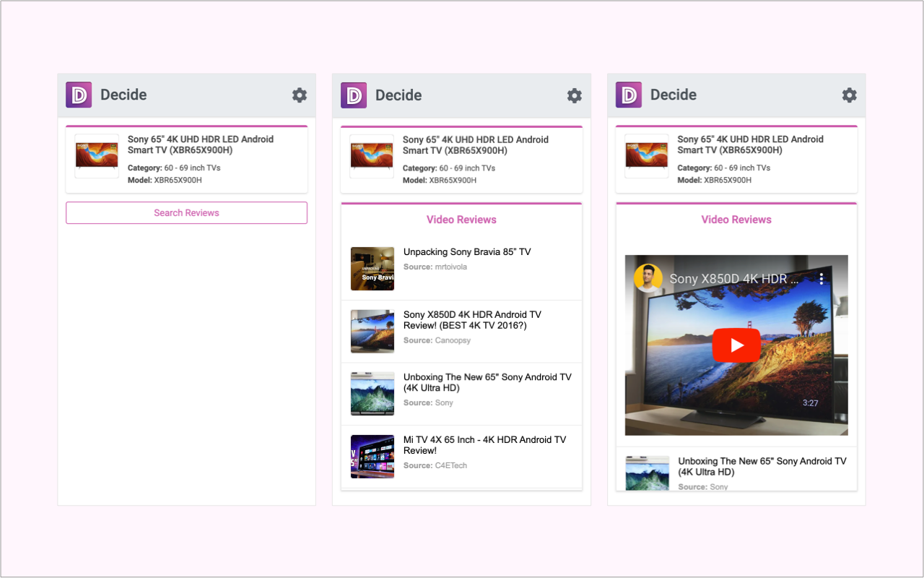Click Sony 65" TV product title in middle panel
The image size is (924, 578).
tap(476, 145)
